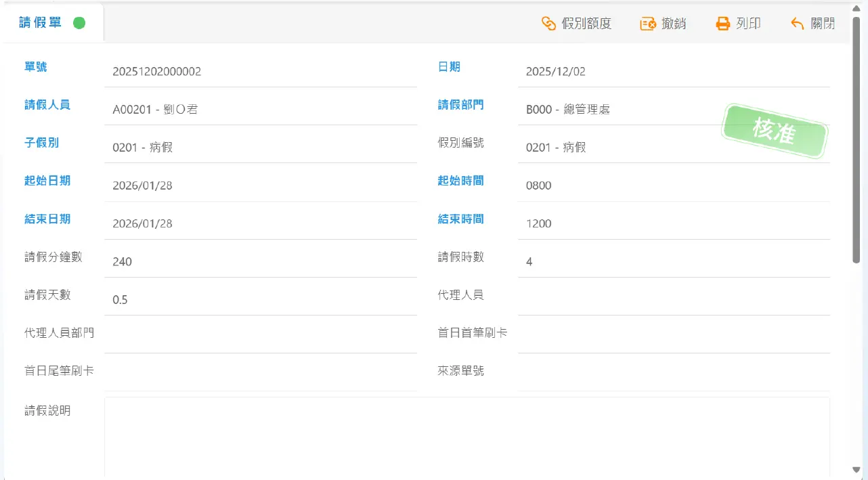868x480 pixels.
Task: Click the scroll down arrow on scrollbar
Action: (856, 470)
